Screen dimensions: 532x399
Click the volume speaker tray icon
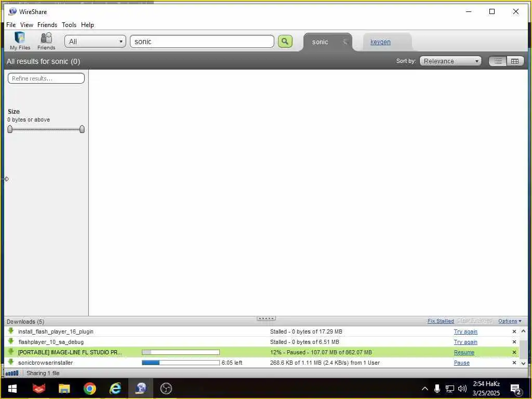(x=462, y=389)
